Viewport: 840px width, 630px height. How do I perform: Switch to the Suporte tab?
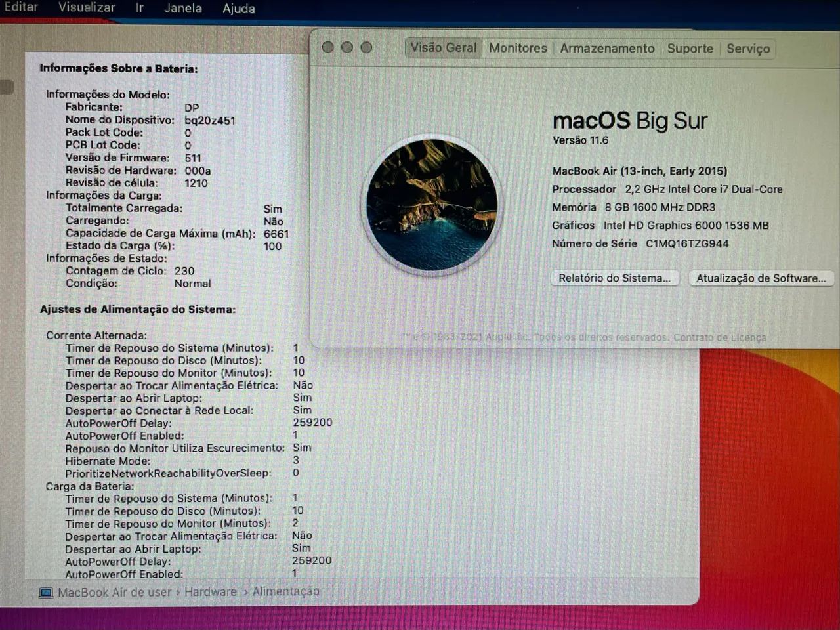690,49
